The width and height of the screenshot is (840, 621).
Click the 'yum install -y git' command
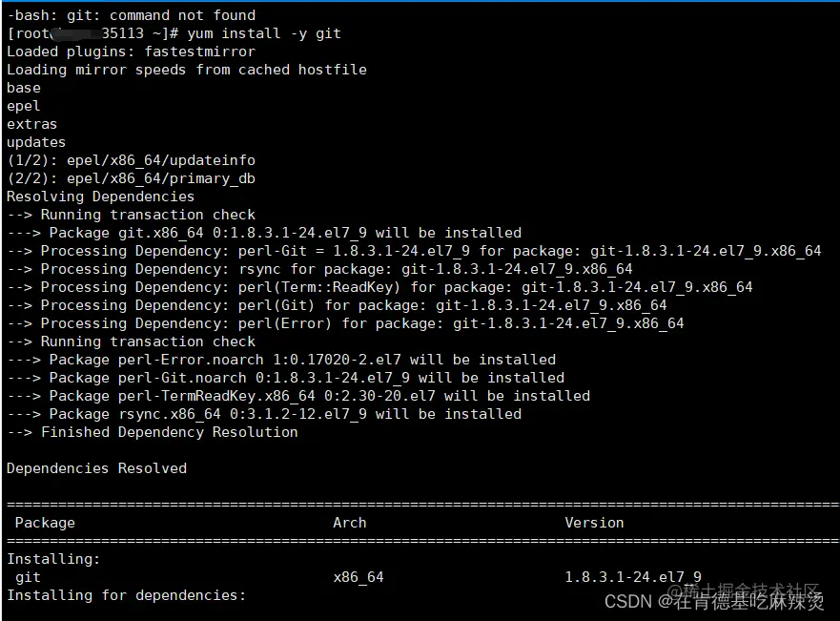click(263, 33)
